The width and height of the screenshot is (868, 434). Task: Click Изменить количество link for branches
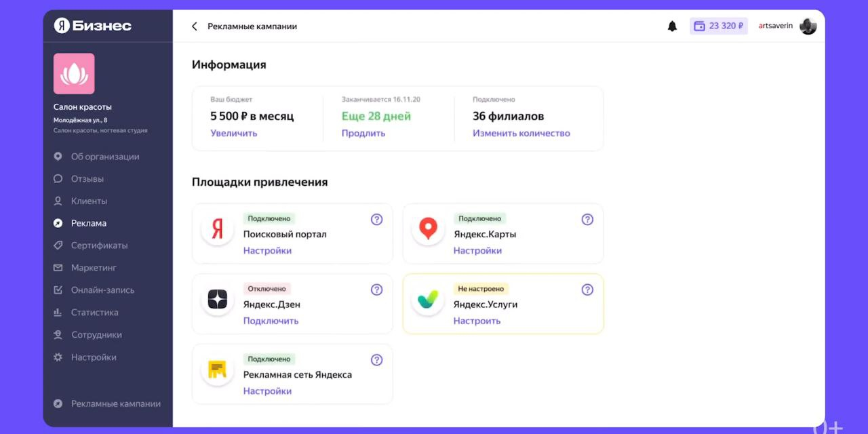521,134
